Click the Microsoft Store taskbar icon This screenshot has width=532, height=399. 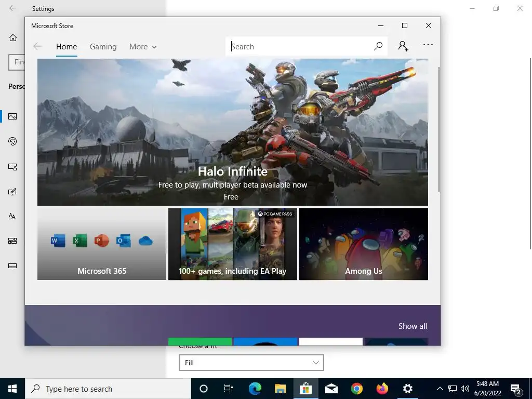coord(305,389)
